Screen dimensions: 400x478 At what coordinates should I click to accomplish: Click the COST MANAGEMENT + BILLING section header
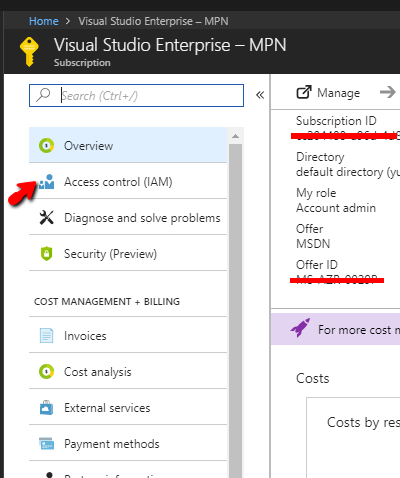tap(107, 302)
